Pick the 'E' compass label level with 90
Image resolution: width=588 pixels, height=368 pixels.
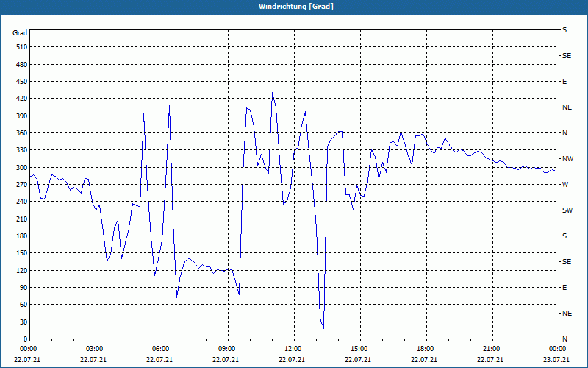pyautogui.click(x=564, y=288)
